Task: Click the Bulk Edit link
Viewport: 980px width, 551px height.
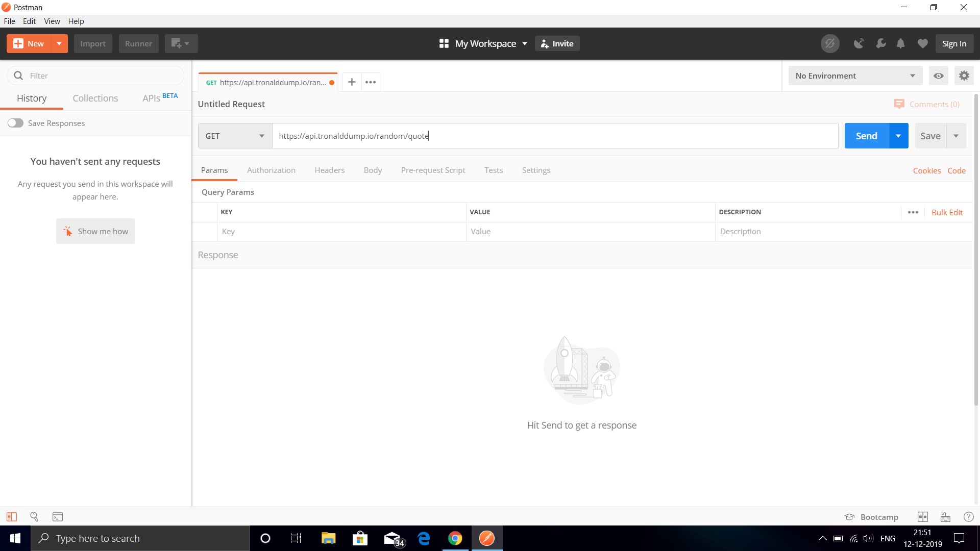Action: tap(947, 212)
